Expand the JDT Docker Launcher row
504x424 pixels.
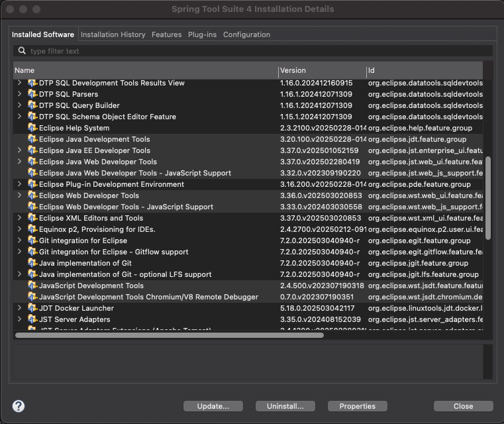(x=20, y=307)
